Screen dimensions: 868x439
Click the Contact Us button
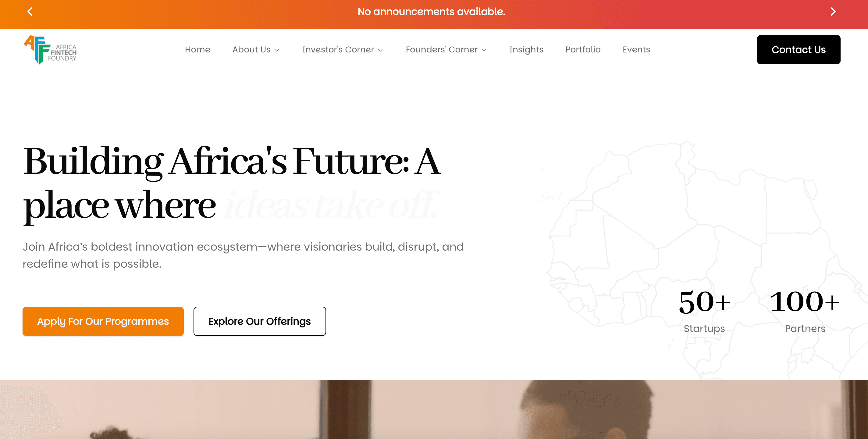point(799,50)
